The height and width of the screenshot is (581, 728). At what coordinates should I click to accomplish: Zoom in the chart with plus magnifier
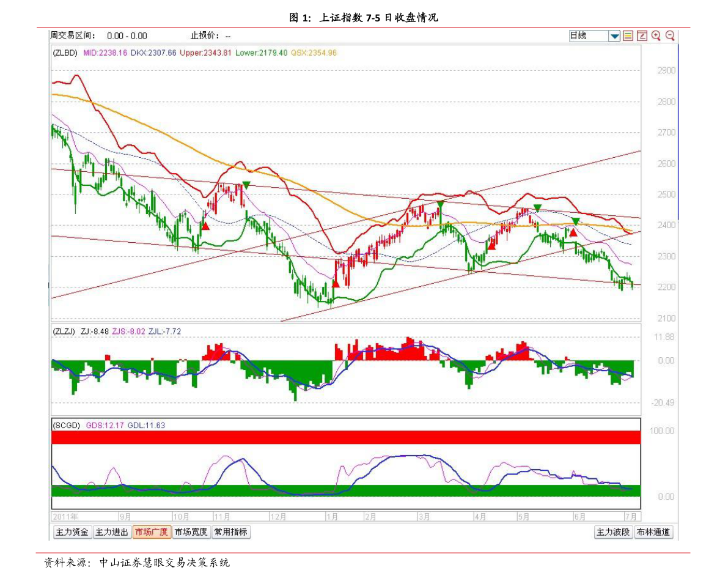(656, 35)
